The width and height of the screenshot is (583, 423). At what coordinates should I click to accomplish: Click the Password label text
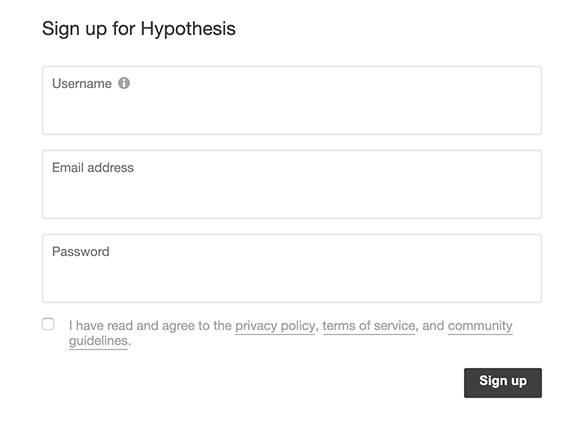(81, 252)
